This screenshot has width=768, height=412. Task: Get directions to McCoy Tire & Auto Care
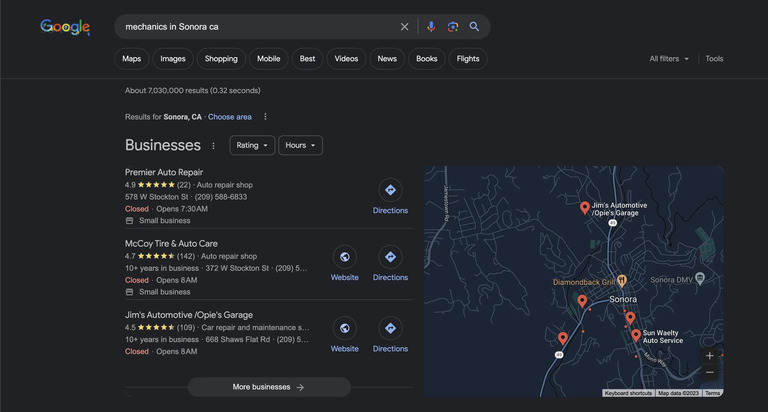[x=390, y=264]
